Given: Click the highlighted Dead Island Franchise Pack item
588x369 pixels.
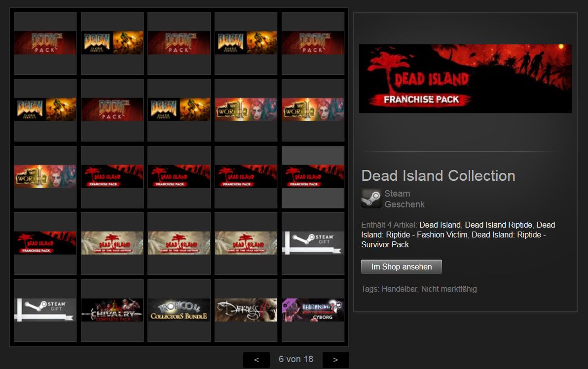Looking at the screenshot, I should (313, 177).
